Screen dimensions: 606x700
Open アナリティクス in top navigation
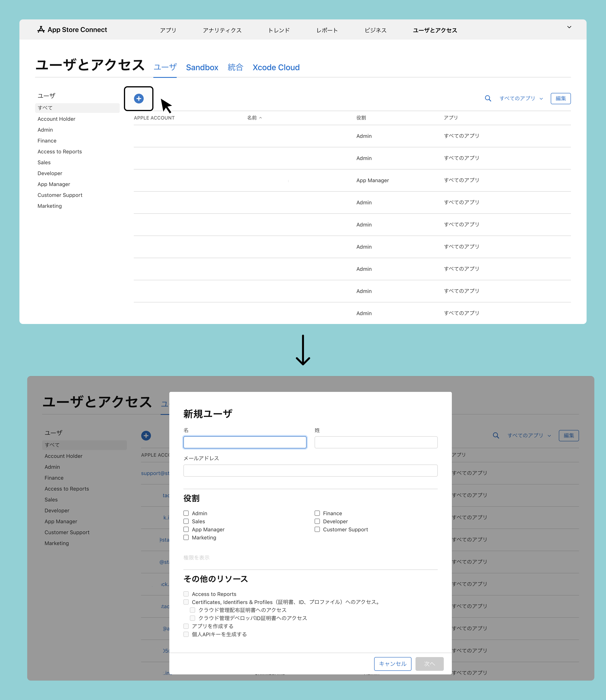pos(222,30)
